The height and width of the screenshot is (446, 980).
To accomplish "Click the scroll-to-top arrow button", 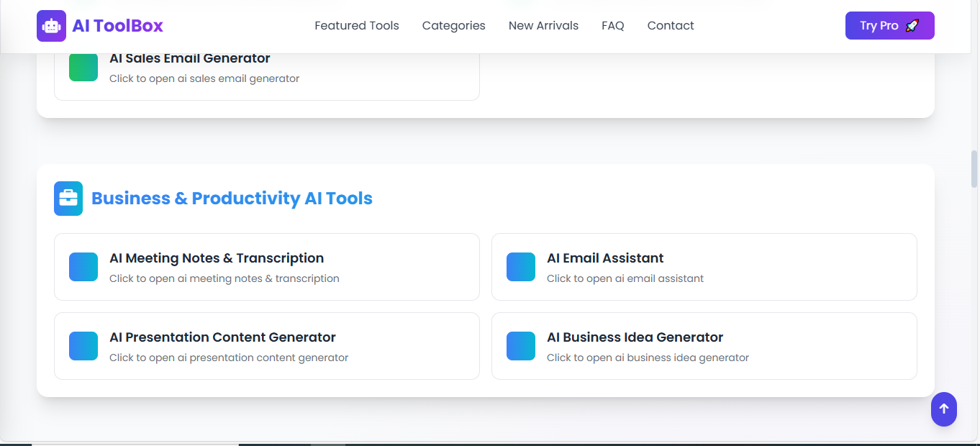I will 944,409.
